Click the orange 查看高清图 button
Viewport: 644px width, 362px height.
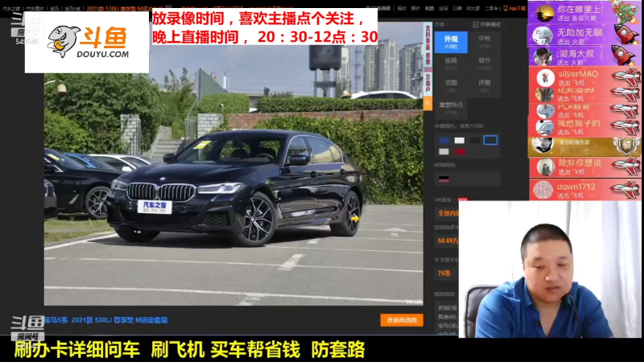[402, 320]
